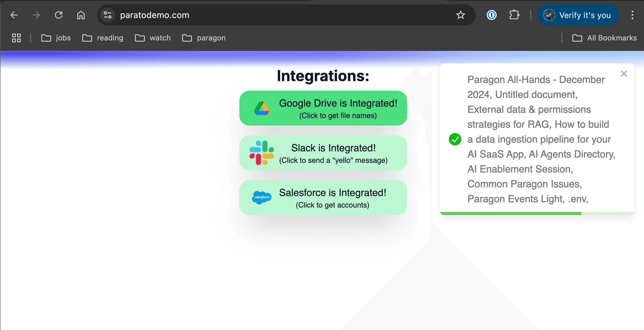Open the Extensions puzzle icon
Image resolution: width=644 pixels, height=330 pixels.
pos(514,15)
